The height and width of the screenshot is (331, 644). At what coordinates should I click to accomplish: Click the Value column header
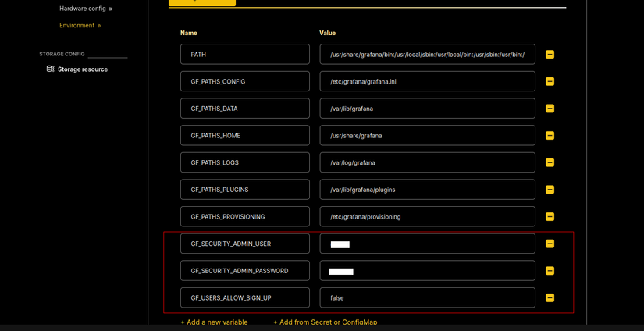327,33
